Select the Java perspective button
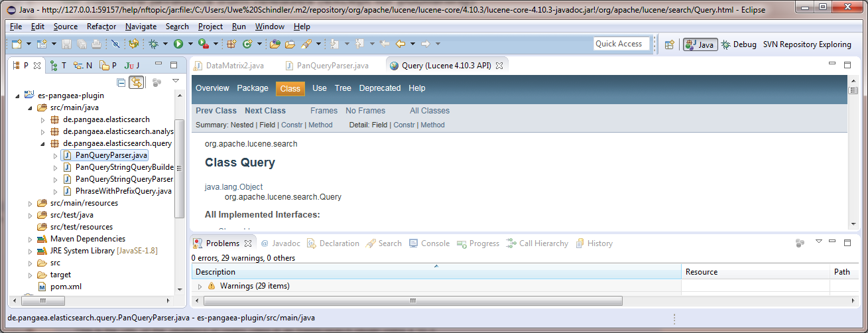Screen dimensions: 868x333 (700, 44)
